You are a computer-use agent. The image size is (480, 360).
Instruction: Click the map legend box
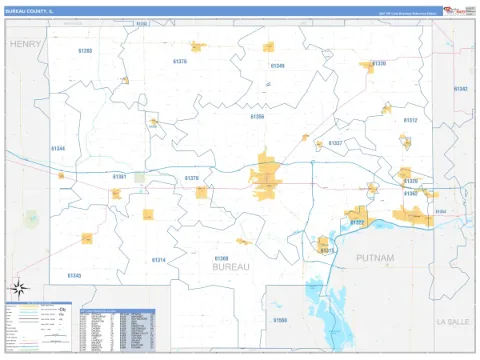38,327
